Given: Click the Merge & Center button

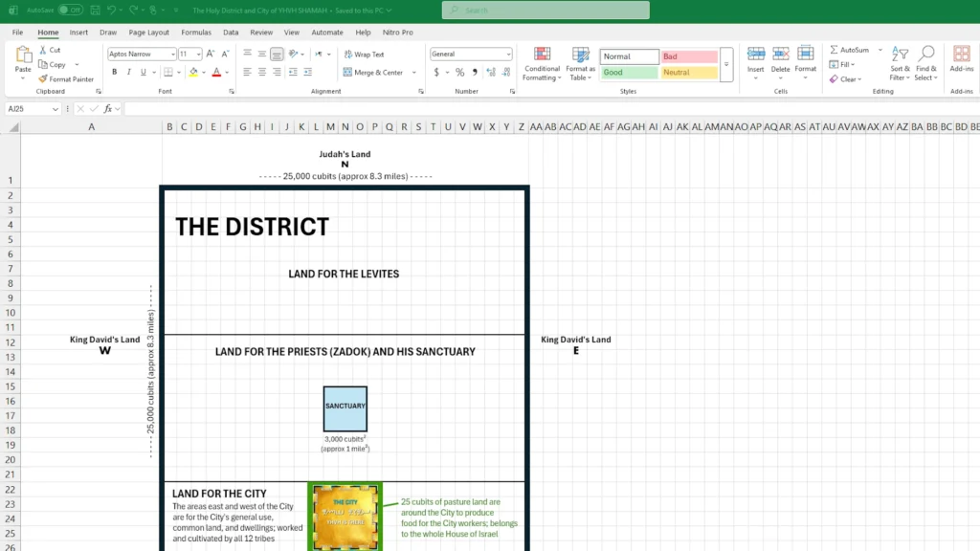Looking at the screenshot, I should 372,72.
